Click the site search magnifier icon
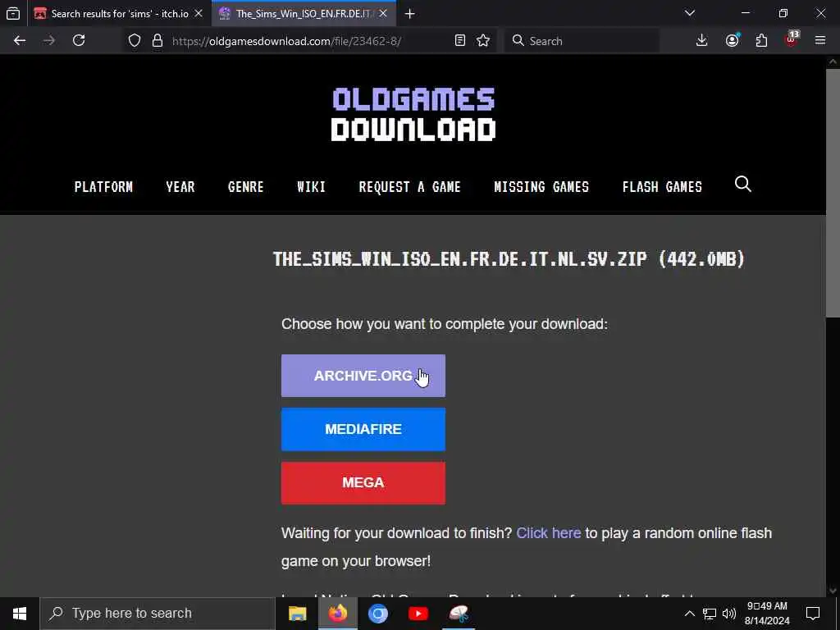The height and width of the screenshot is (630, 840). tap(743, 185)
